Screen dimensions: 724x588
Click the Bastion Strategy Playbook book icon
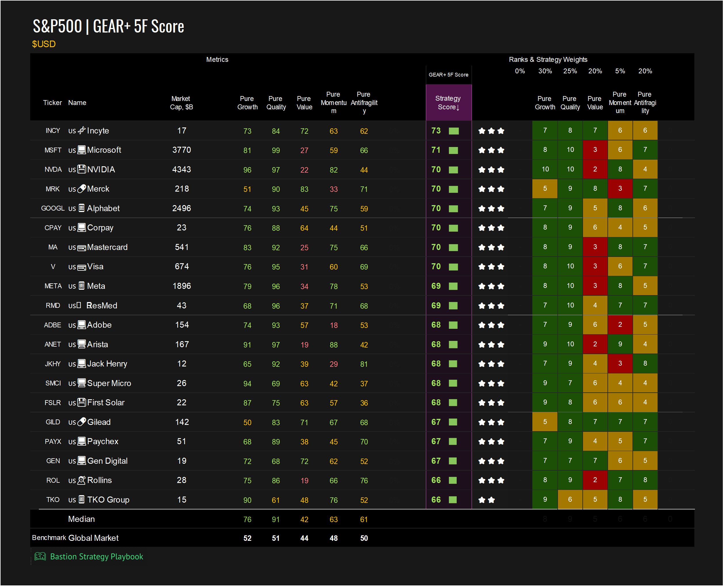pyautogui.click(x=40, y=556)
